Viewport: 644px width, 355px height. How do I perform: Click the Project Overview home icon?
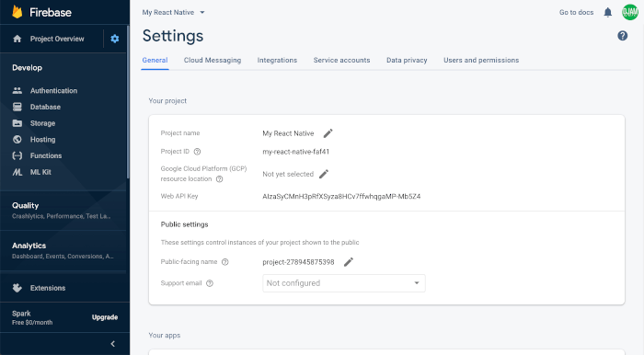pos(17,39)
